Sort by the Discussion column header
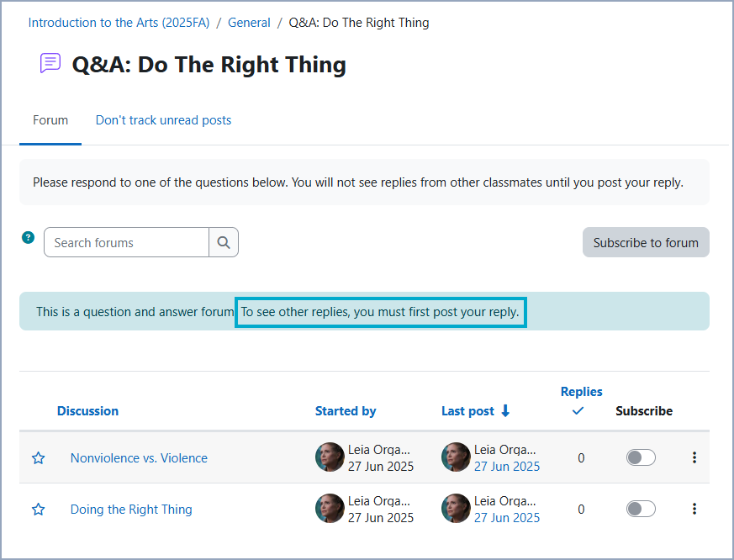Image resolution: width=734 pixels, height=560 pixels. click(87, 410)
